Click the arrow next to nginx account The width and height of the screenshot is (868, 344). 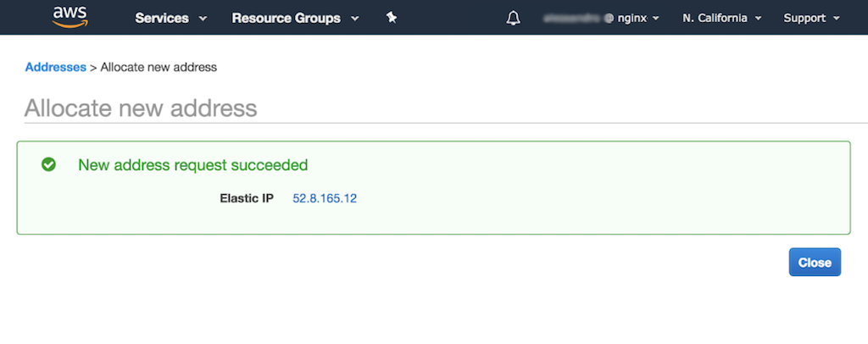pos(656,19)
